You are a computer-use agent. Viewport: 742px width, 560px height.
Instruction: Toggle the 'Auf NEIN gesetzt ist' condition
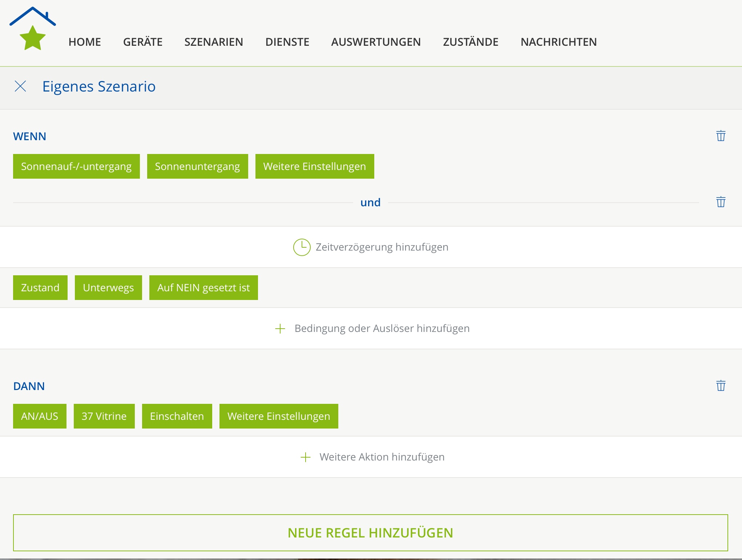[203, 288]
